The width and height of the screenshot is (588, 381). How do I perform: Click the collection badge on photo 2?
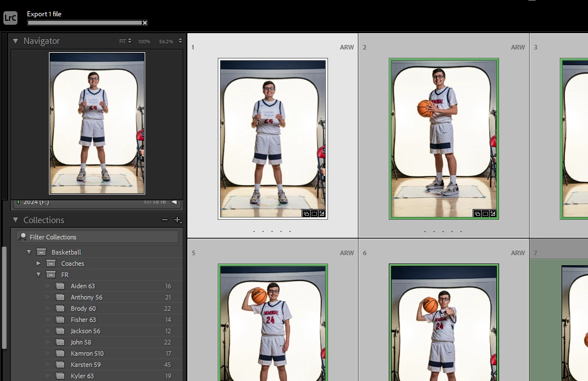click(477, 214)
